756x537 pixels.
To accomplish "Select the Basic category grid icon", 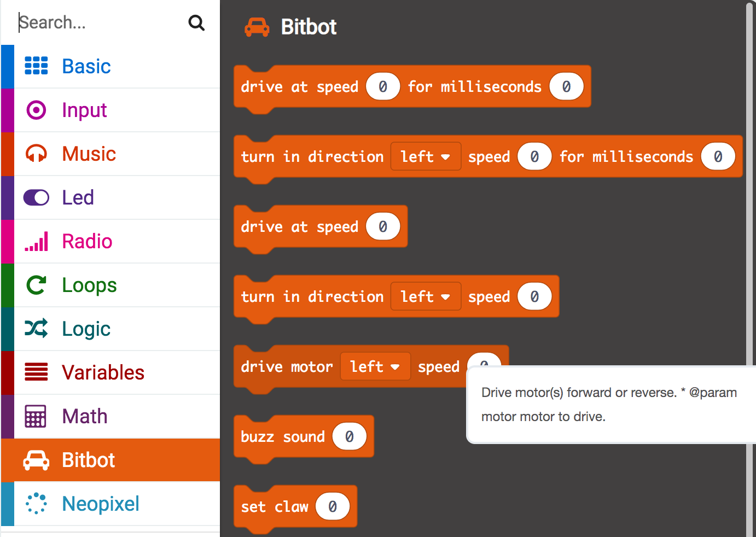I will point(36,66).
